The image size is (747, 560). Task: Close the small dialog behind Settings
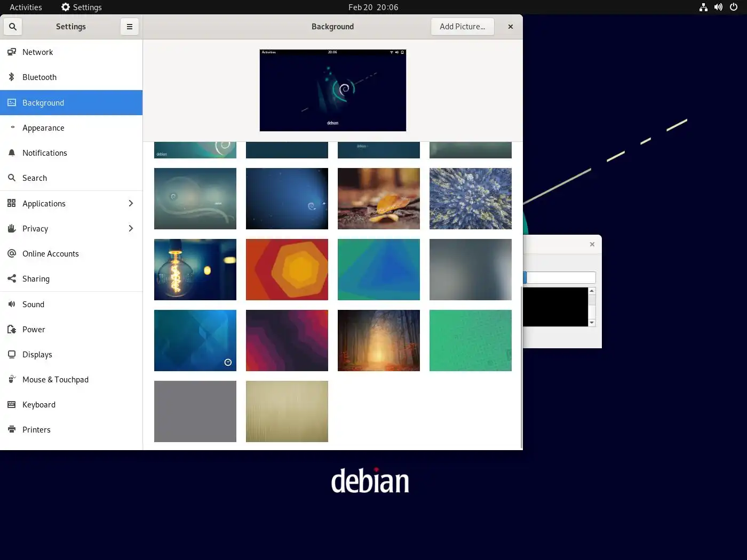click(x=592, y=244)
